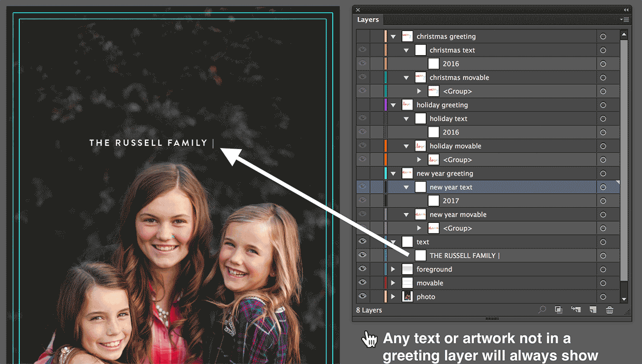The width and height of the screenshot is (642, 364).
Task: Close the Layers panel with X
Action: point(358,10)
